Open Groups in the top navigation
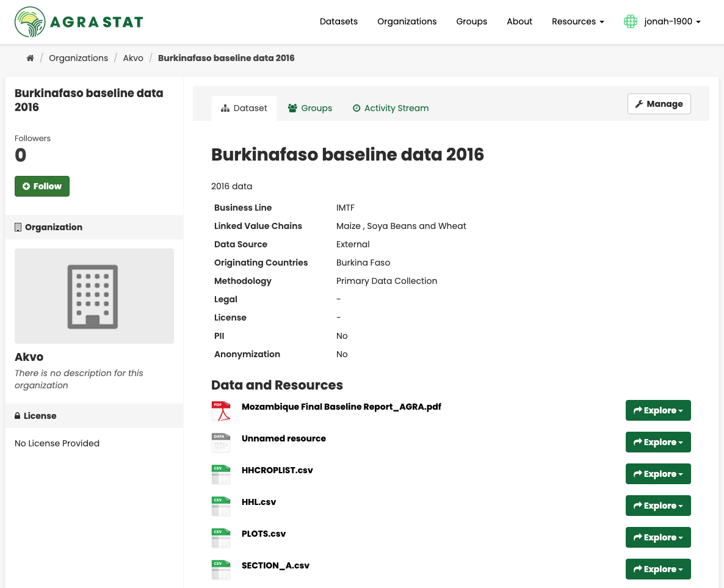Screen dimensions: 724x588 pos(471,22)
